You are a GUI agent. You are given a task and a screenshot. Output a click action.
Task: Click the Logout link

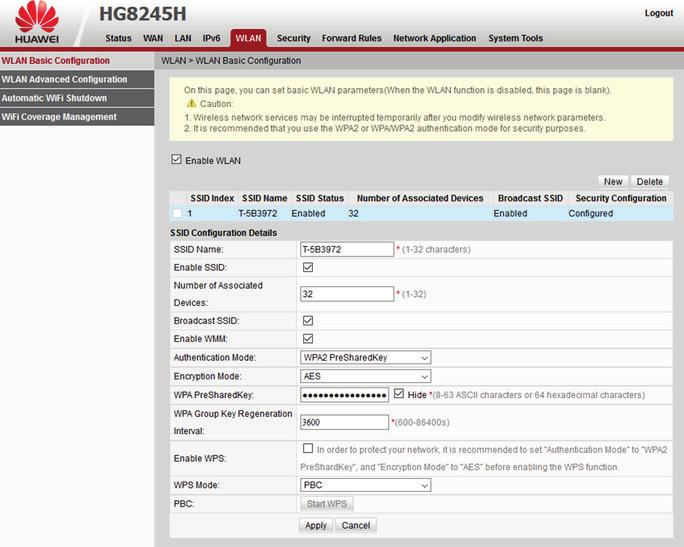[x=659, y=13]
